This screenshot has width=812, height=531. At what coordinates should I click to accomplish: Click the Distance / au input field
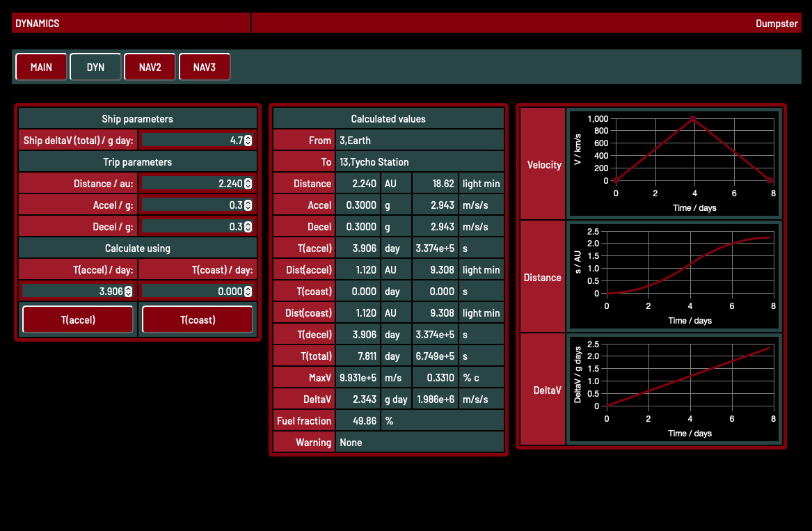point(191,184)
